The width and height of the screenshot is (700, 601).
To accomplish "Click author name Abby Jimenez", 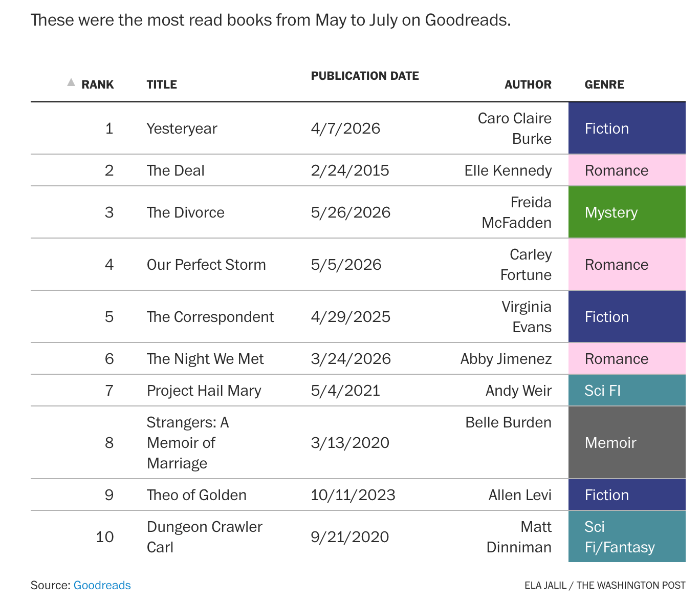I will 506,359.
